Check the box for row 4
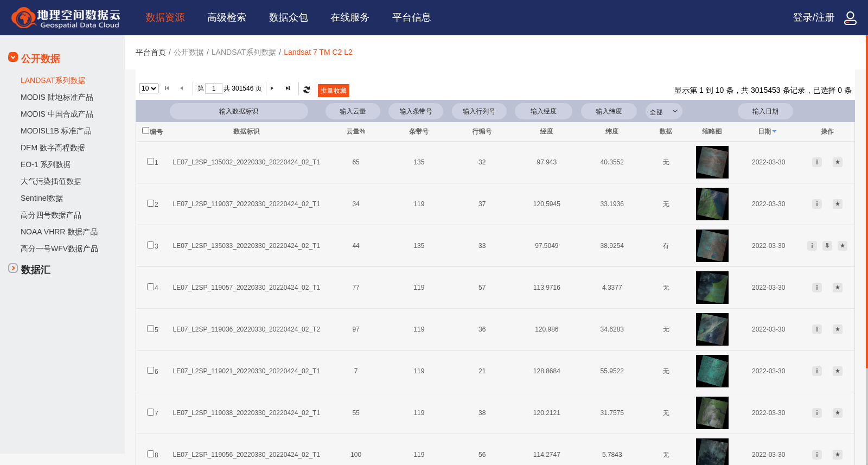 pyautogui.click(x=150, y=287)
